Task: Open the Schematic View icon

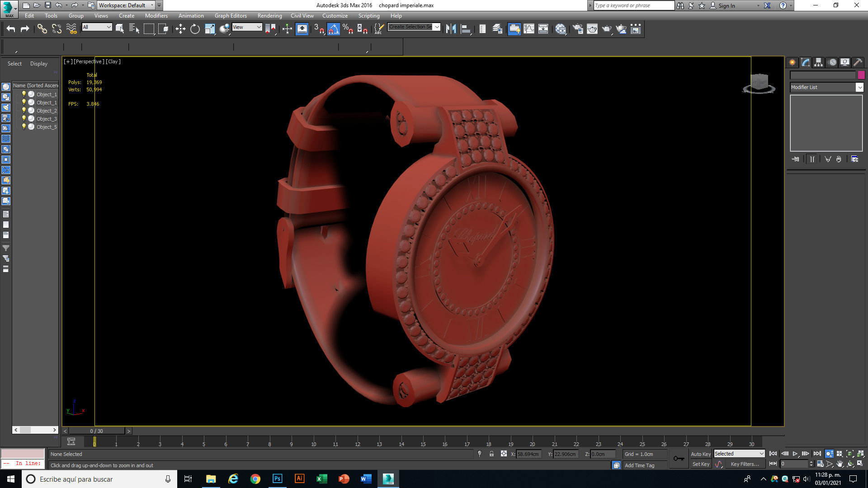Action: tap(543, 29)
